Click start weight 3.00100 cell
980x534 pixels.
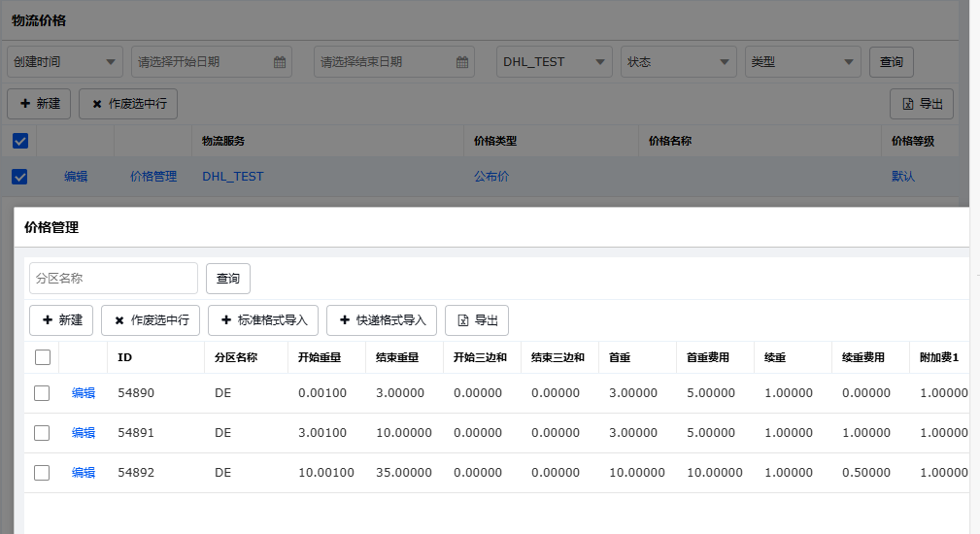click(x=322, y=433)
